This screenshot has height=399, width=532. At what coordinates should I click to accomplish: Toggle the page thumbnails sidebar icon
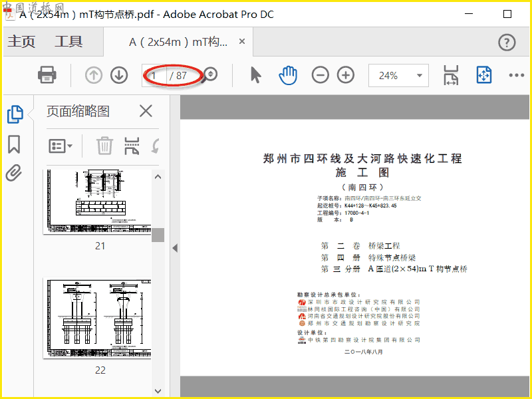click(15, 114)
